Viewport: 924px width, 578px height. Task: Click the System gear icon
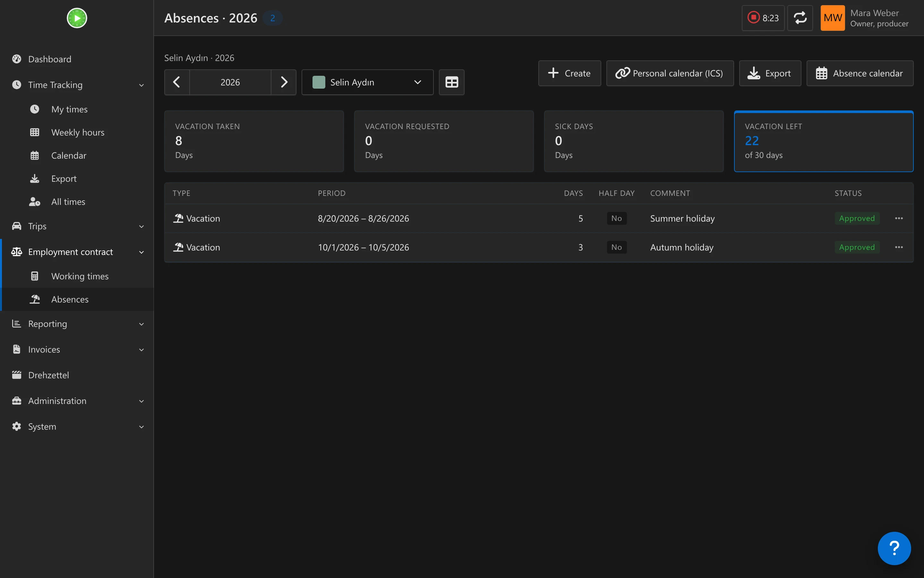click(x=16, y=426)
